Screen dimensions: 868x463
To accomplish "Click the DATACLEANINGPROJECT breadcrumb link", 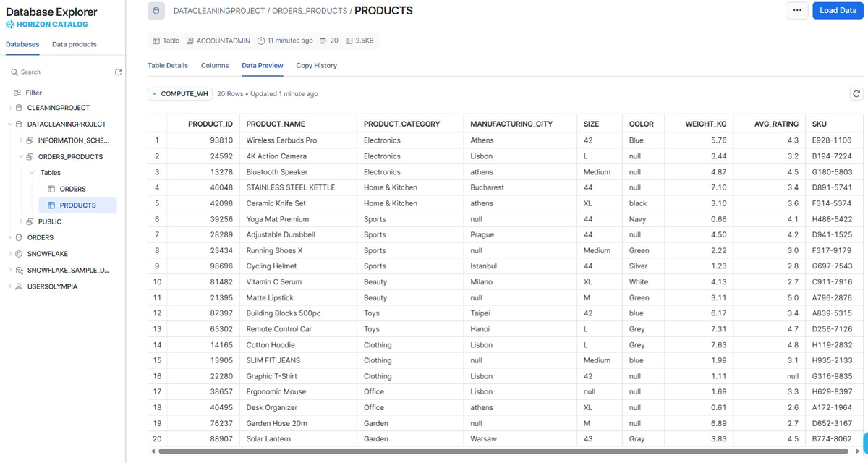I will 220,11.
